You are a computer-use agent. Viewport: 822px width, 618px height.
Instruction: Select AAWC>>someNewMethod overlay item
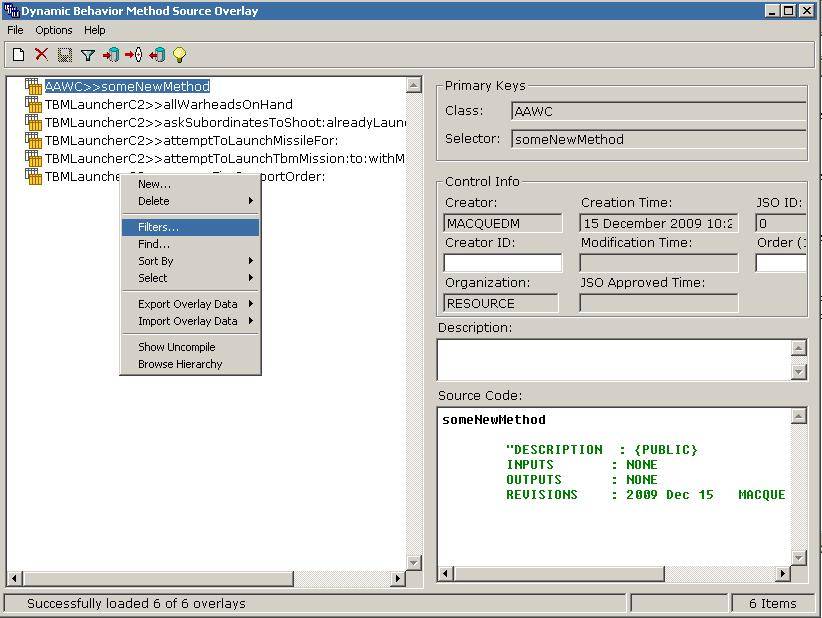click(x=127, y=86)
